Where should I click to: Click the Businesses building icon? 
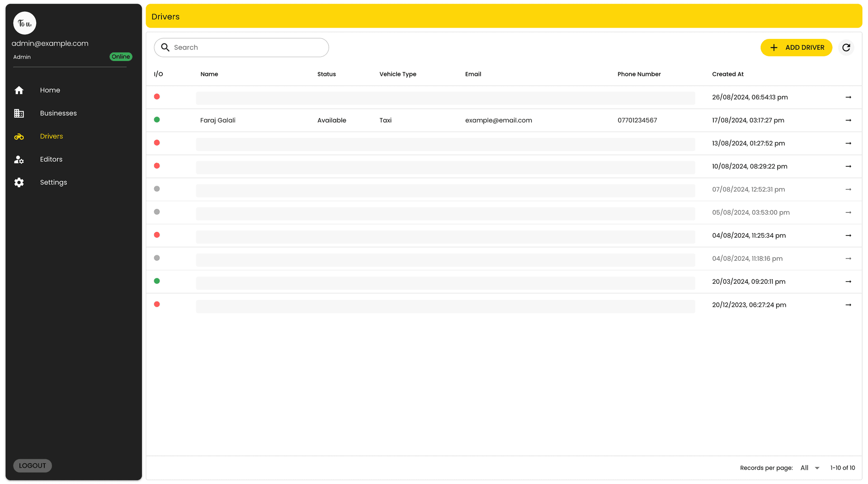click(x=19, y=113)
